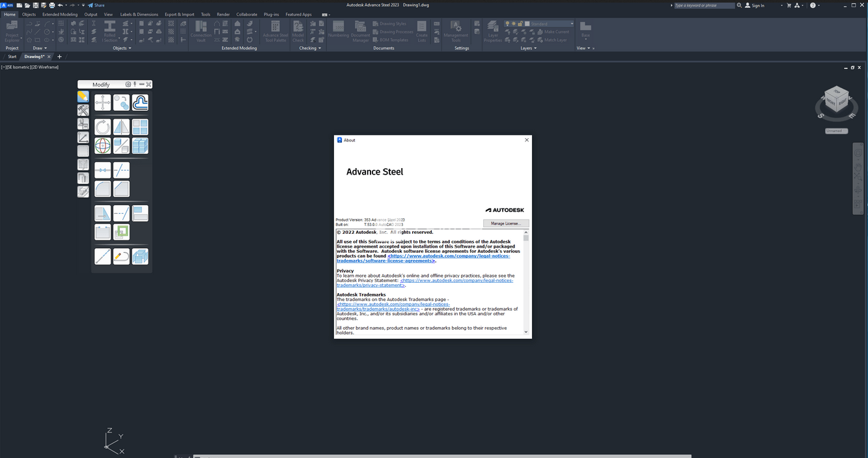Click the Undo arrow icon
Viewport: 868px width, 458px height.
point(60,5)
